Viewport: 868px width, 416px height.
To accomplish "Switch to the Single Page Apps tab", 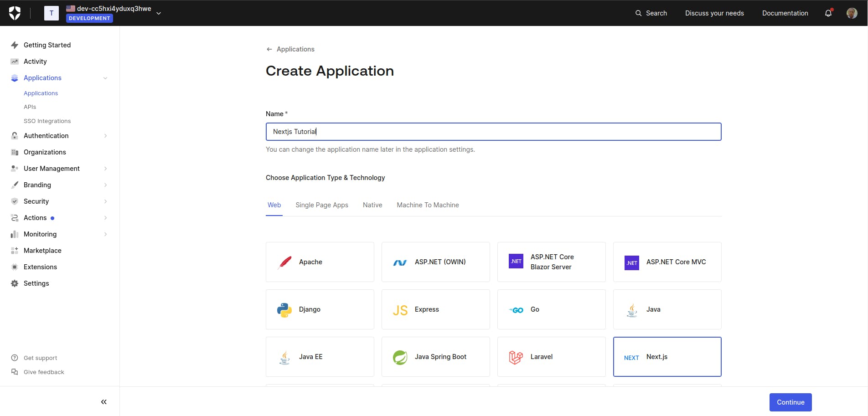I will (322, 205).
